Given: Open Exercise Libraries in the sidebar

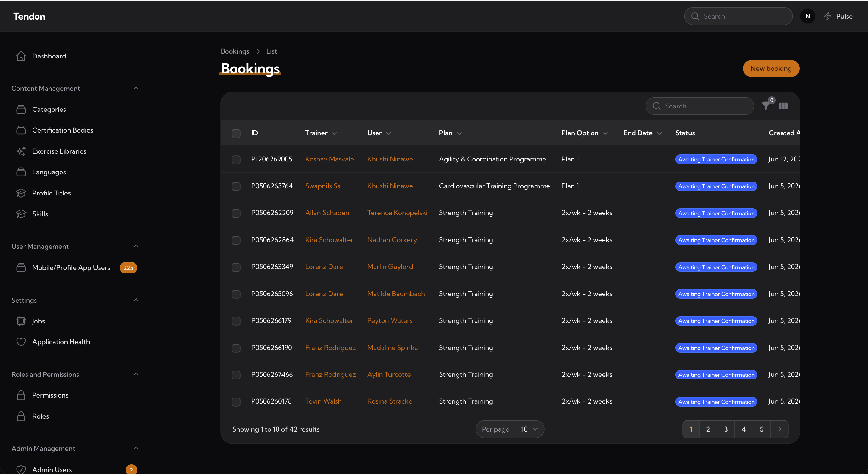Looking at the screenshot, I should tap(59, 151).
